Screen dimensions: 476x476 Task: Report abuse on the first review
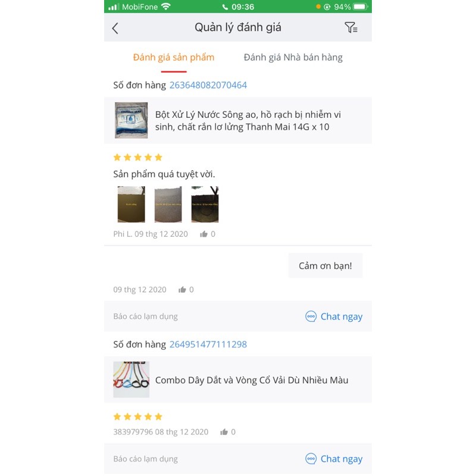[x=145, y=317]
